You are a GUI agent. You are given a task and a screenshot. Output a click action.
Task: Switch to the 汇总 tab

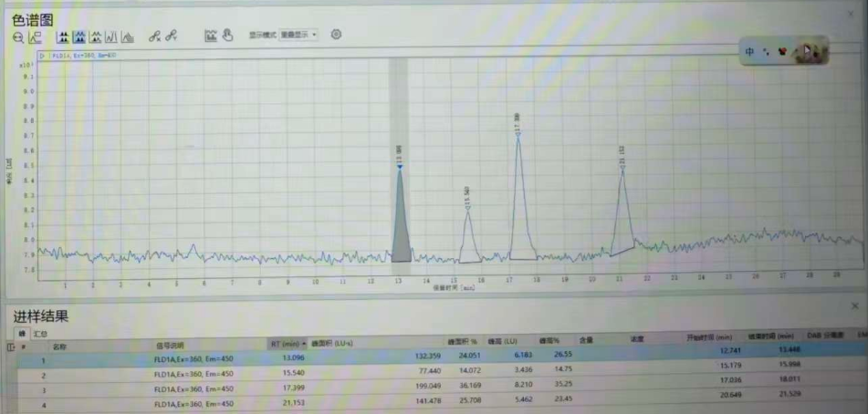pyautogui.click(x=41, y=334)
